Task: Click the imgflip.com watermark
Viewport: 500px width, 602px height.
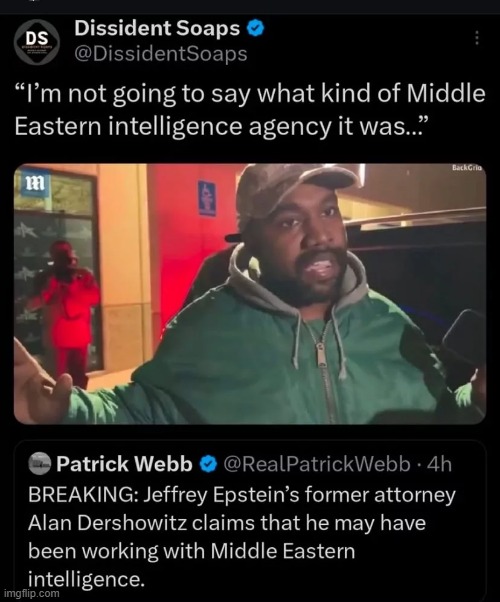Action: point(30,594)
